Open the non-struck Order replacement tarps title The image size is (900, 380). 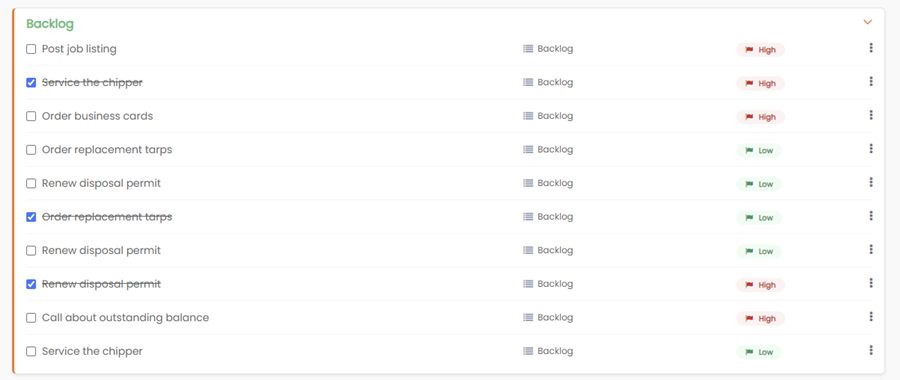(x=107, y=149)
